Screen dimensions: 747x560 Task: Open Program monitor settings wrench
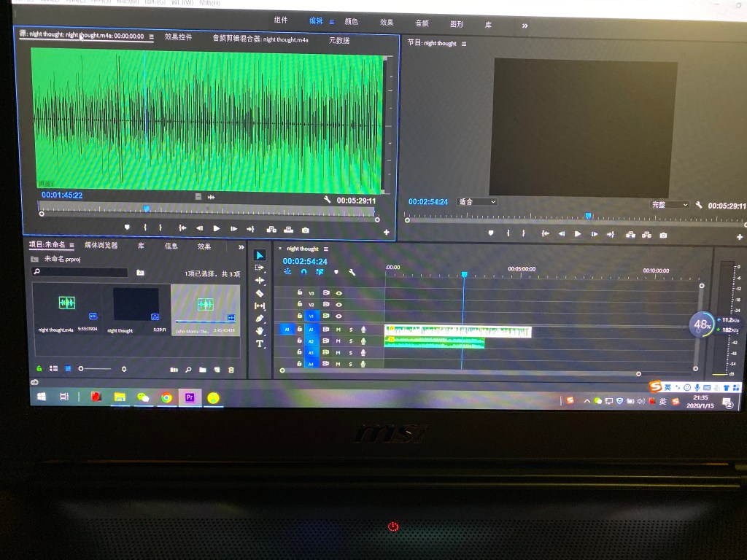[x=699, y=206]
